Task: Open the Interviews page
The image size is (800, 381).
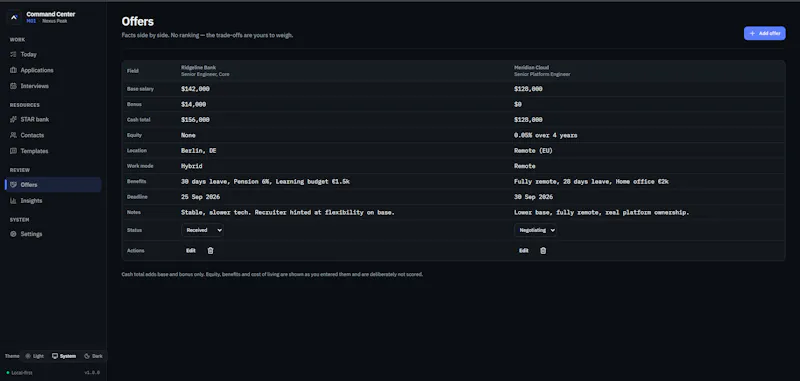Action: coord(53,86)
